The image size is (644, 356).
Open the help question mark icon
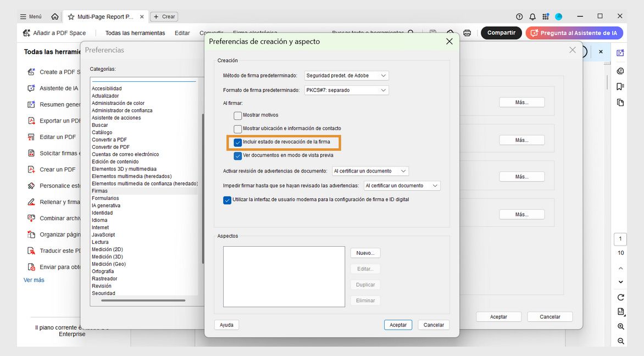point(519,17)
